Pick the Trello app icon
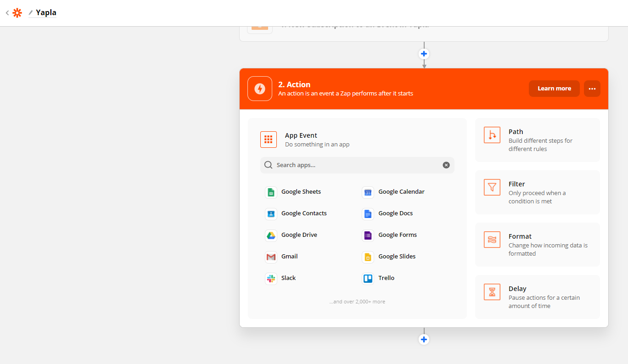The width and height of the screenshot is (628, 364). (368, 278)
